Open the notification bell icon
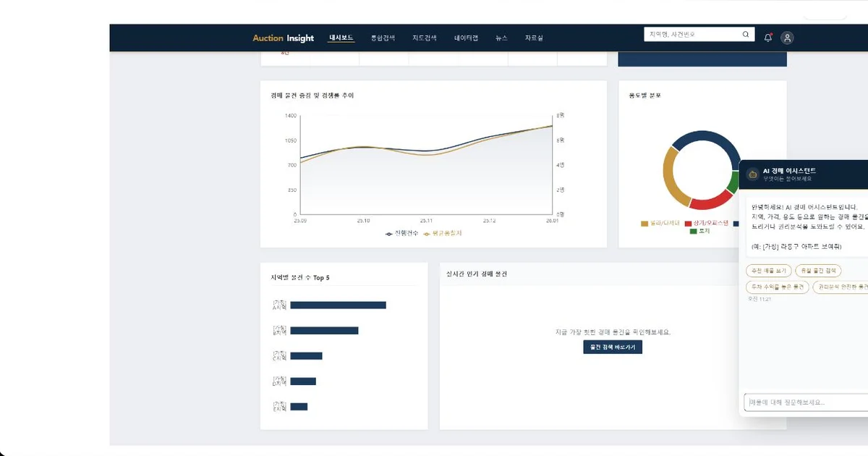 tap(768, 38)
